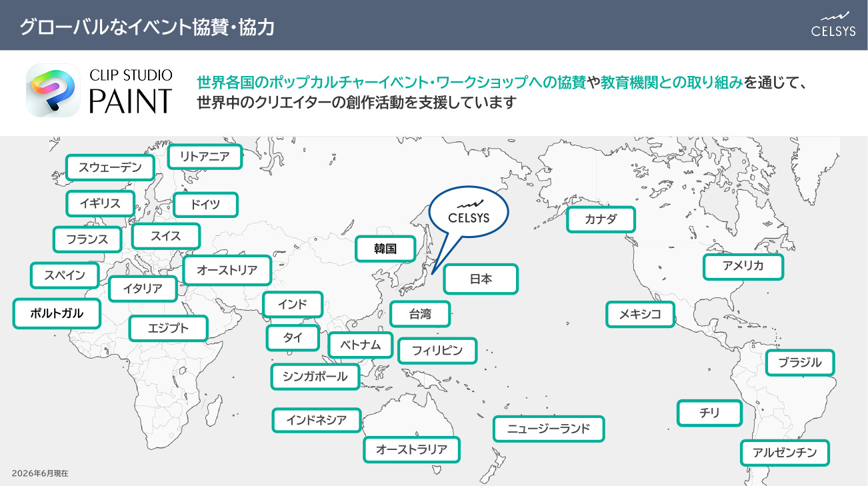Choose the フランス label on the map
This screenshot has width=868, height=486.
(87, 239)
